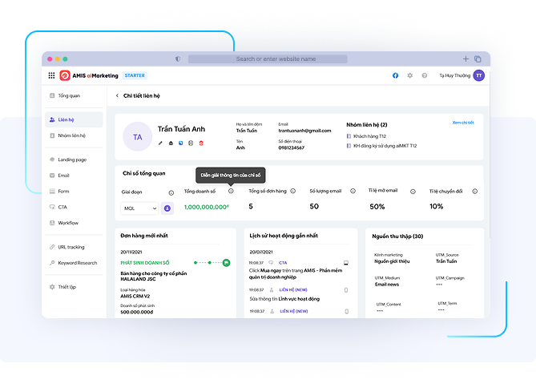Click the Xem chi tiết link
Image resolution: width=536 pixels, height=392 pixels.
point(463,123)
